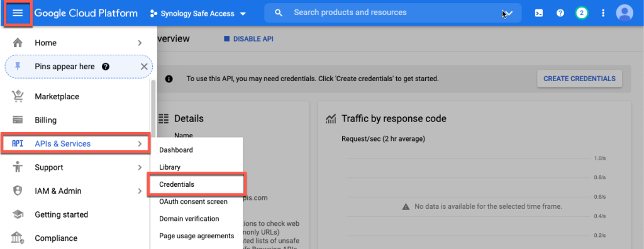
Task: Click the info icon in credentials banner
Action: 169,79
